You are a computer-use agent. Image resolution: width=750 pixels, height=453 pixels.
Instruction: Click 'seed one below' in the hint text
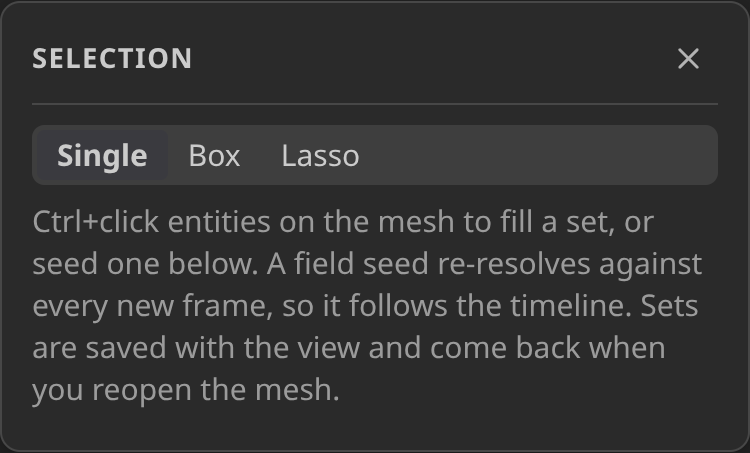point(145,264)
